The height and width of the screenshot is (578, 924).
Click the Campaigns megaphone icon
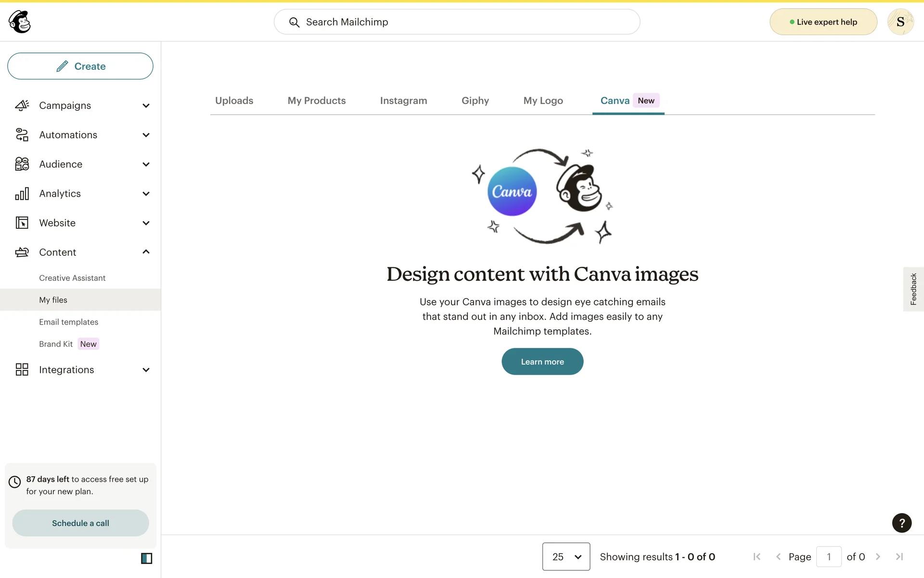tap(22, 105)
